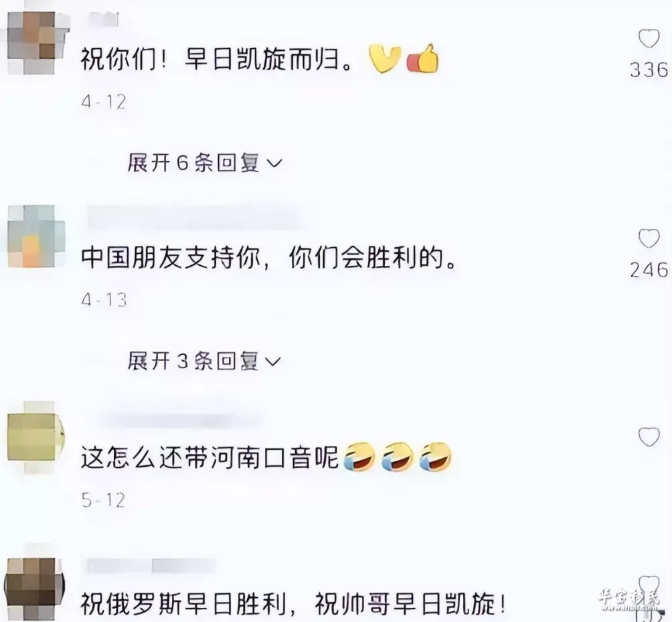Select comment text 中国朋友支持你，你们会胜利的

[x=269, y=258]
